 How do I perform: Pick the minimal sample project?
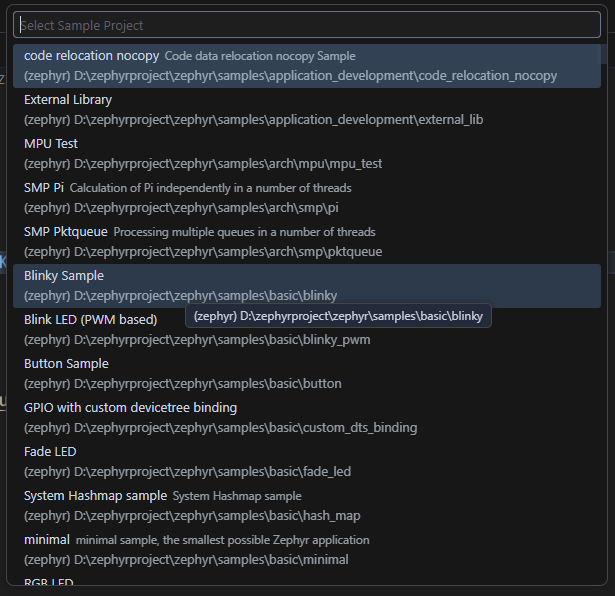point(307,550)
